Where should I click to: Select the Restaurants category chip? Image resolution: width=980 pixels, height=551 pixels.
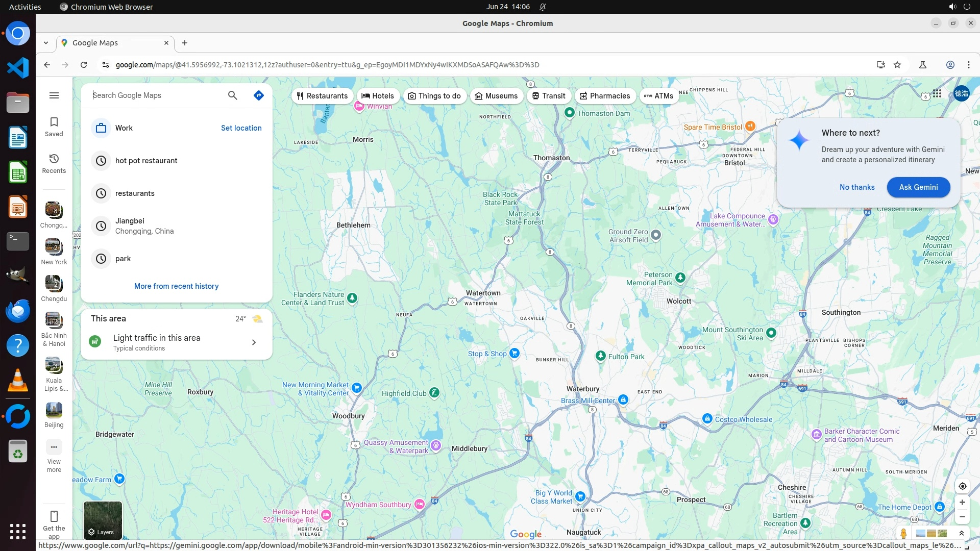click(322, 96)
